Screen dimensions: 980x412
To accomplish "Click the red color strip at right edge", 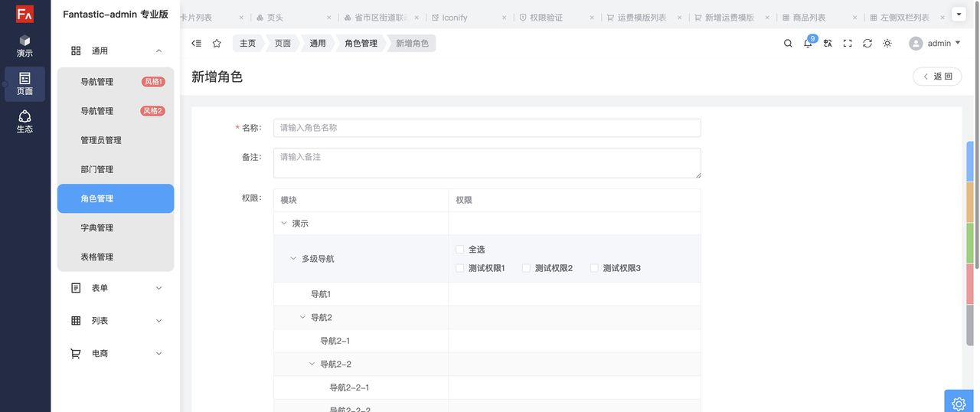I will (970, 284).
